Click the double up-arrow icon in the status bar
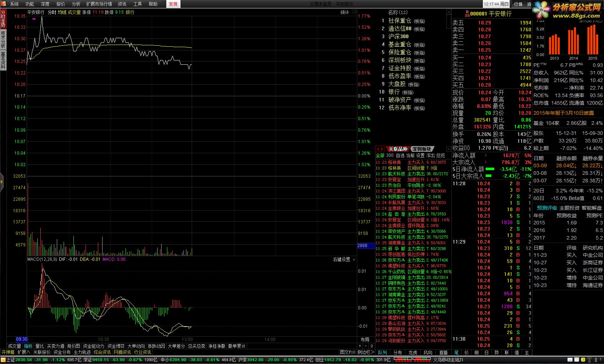This screenshot has height=364, width=604. click(596, 360)
